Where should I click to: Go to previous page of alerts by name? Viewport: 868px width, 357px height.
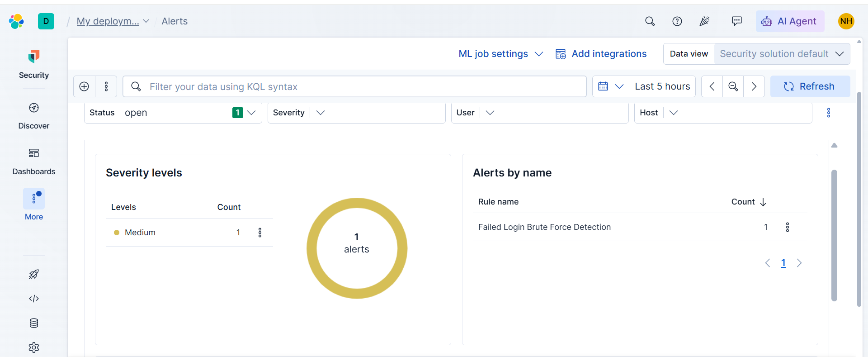[768, 263]
